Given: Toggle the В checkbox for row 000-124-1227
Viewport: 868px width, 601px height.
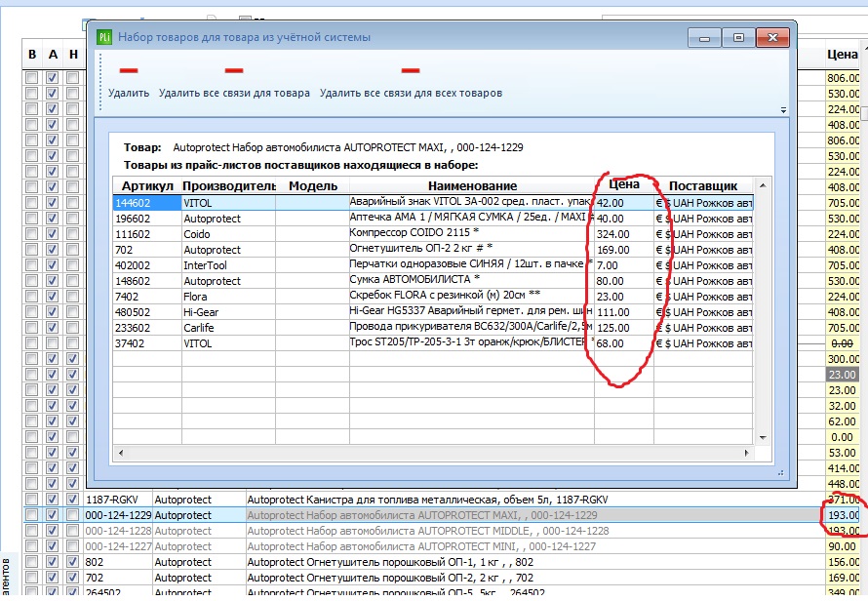Looking at the screenshot, I should tap(31, 546).
